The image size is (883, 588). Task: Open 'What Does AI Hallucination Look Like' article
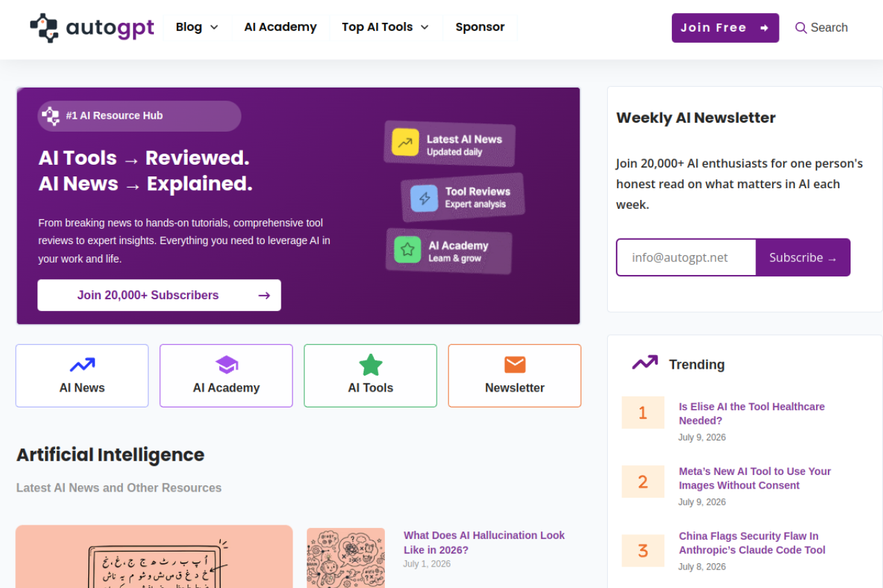484,543
